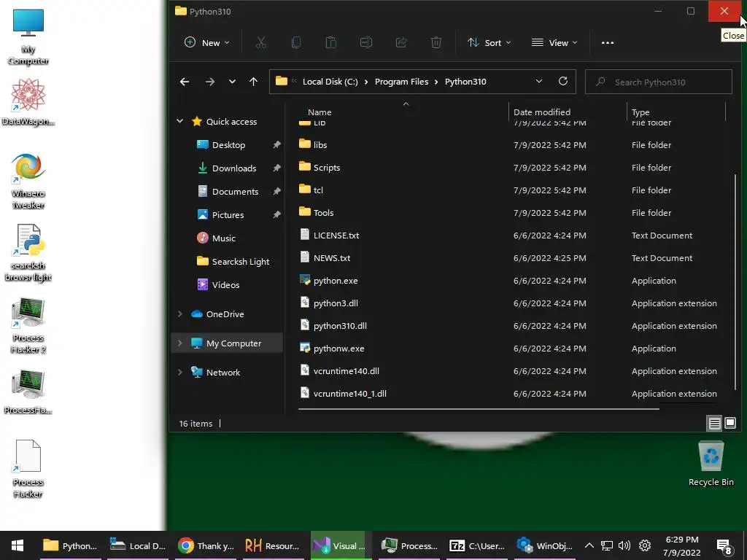Switch to large thumbnails view icon
Screen dimensions: 747x560
click(729, 423)
